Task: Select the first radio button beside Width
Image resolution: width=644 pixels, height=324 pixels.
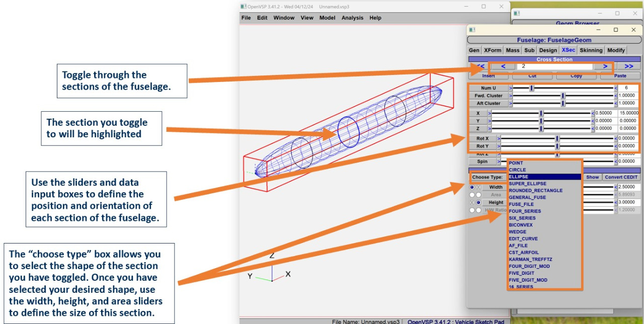Action: click(472, 187)
